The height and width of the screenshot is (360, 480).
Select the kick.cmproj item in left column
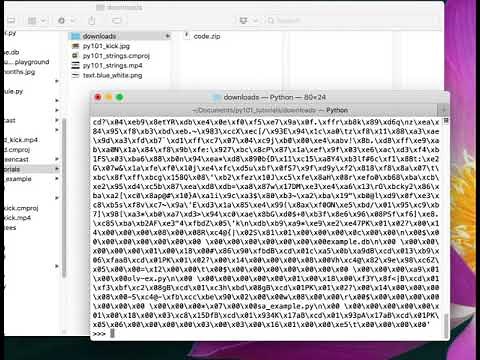pos(21,208)
